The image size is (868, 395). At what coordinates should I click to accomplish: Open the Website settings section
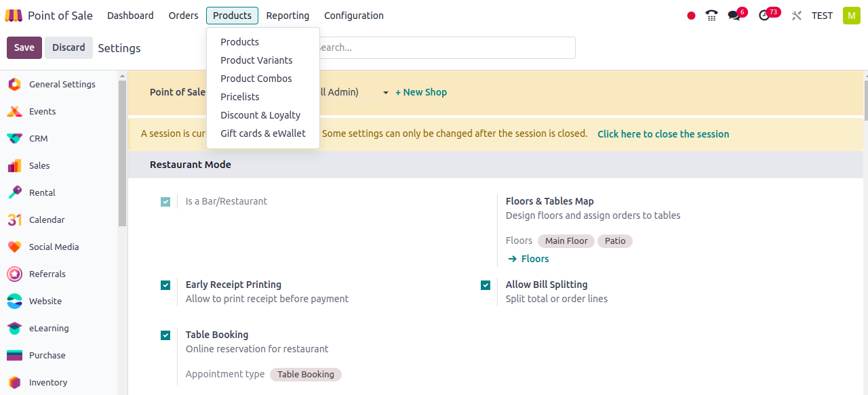(59, 302)
